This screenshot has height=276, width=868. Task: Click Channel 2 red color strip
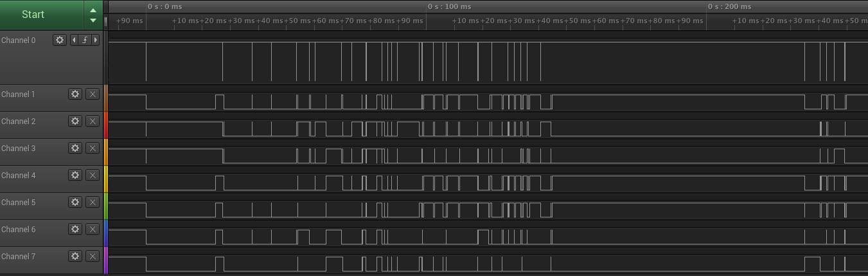(x=106, y=125)
